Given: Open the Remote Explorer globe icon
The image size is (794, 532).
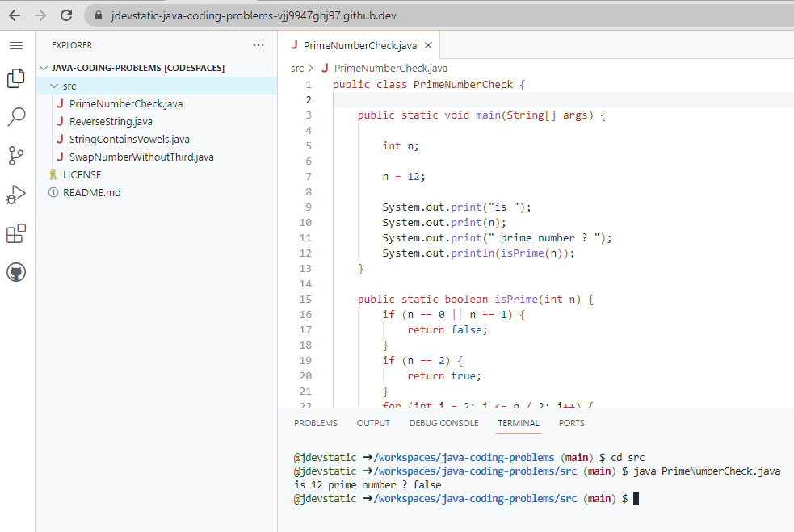Looking at the screenshot, I should point(15,272).
